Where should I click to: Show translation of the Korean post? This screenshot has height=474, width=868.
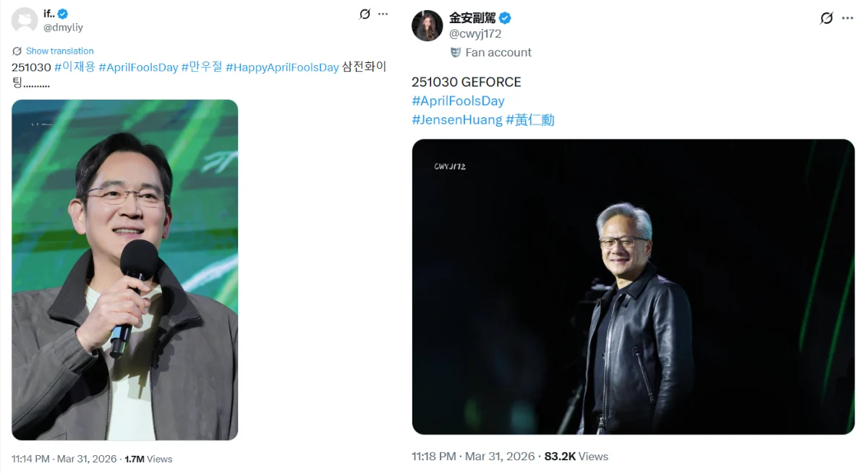(x=59, y=51)
